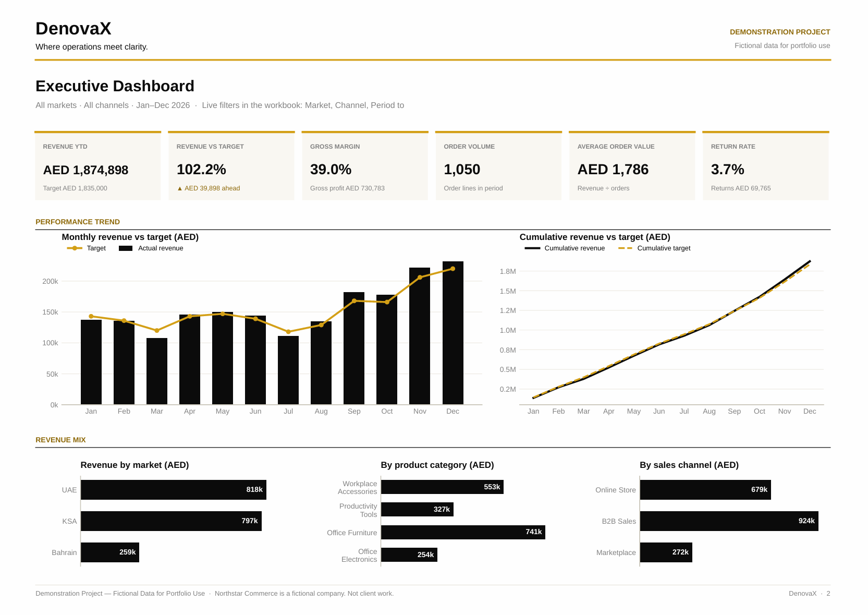The width and height of the screenshot is (868, 615).
Task: Click the Bahrain 259k market bar
Action: [x=110, y=552]
